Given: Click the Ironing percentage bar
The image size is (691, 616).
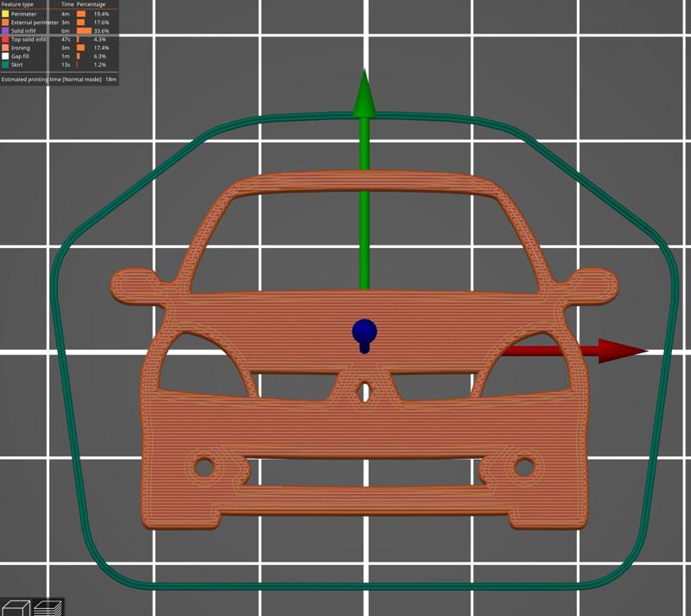Looking at the screenshot, I should (x=80, y=48).
